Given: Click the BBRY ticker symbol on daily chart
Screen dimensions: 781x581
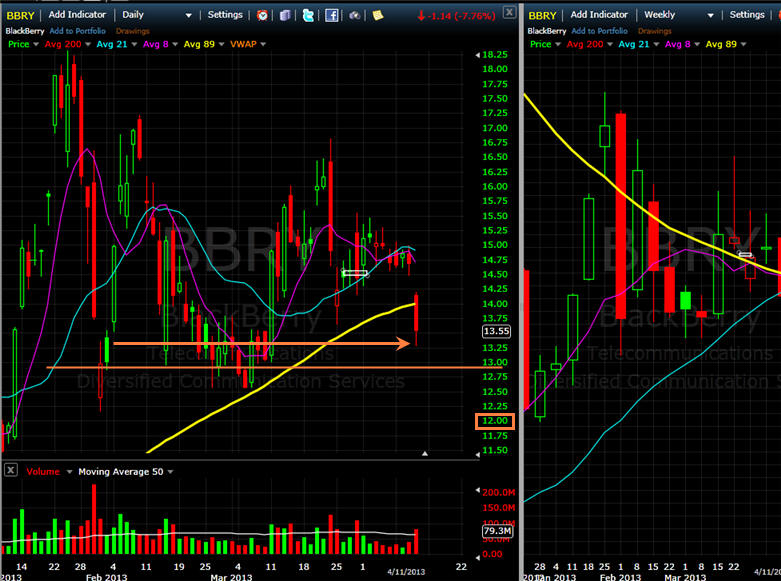Looking at the screenshot, I should coord(19,15).
